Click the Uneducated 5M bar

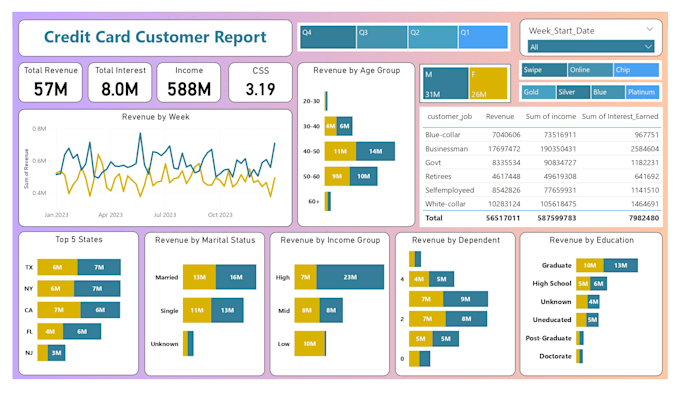pos(592,320)
